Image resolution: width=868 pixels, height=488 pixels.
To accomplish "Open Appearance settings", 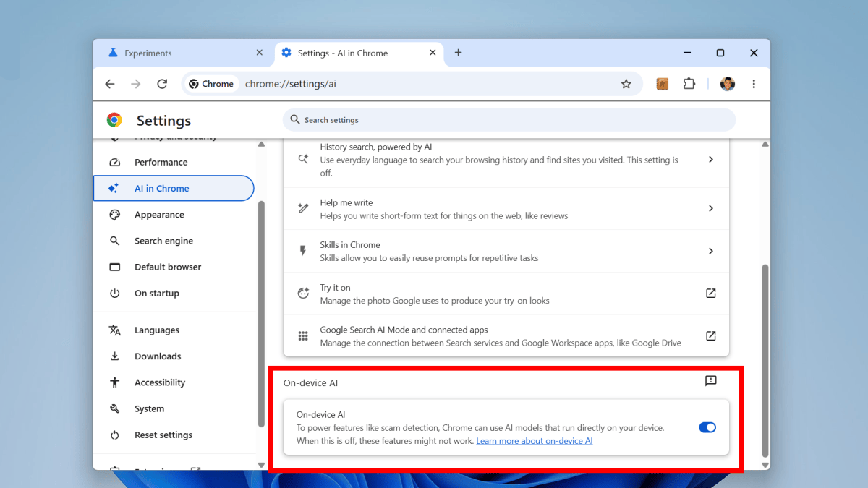I will [174, 215].
